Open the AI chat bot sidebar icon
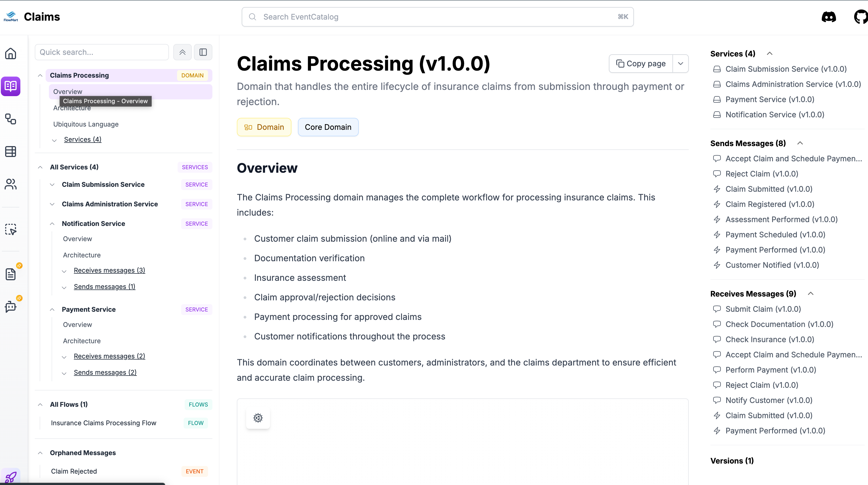 click(10, 307)
